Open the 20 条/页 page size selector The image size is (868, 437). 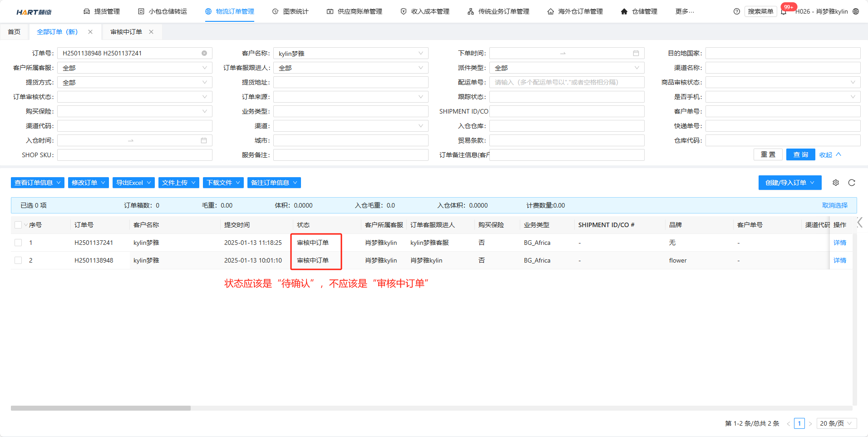coord(836,423)
